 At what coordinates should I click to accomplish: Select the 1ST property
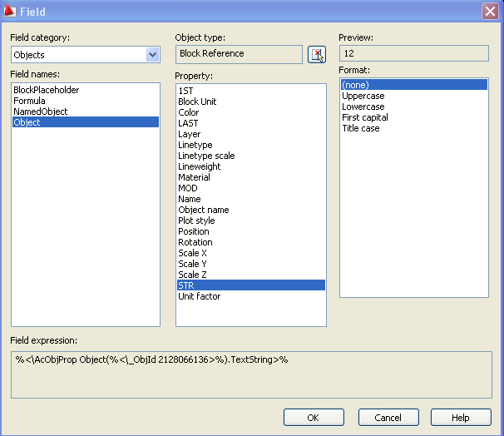tap(251, 91)
